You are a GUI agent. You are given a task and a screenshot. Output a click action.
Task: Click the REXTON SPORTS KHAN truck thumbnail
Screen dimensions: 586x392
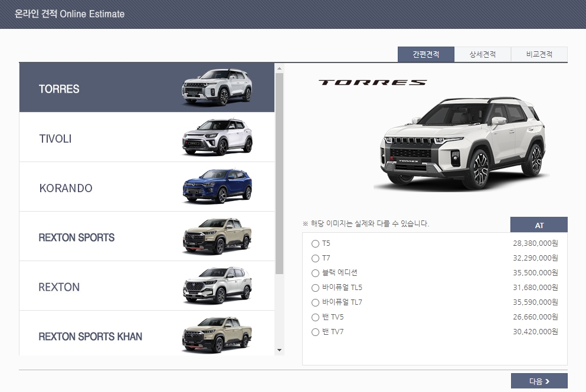click(217, 335)
